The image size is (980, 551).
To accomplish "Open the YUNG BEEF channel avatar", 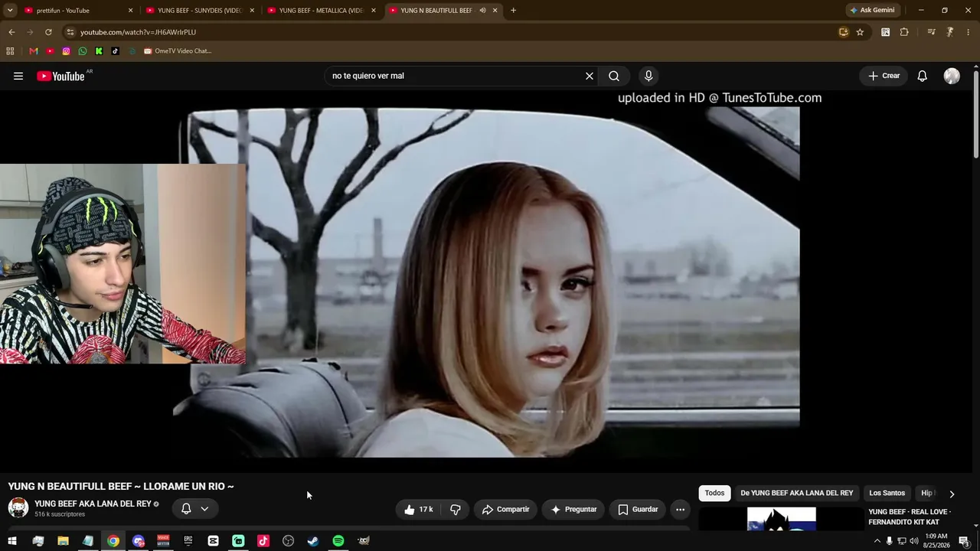I will point(18,508).
